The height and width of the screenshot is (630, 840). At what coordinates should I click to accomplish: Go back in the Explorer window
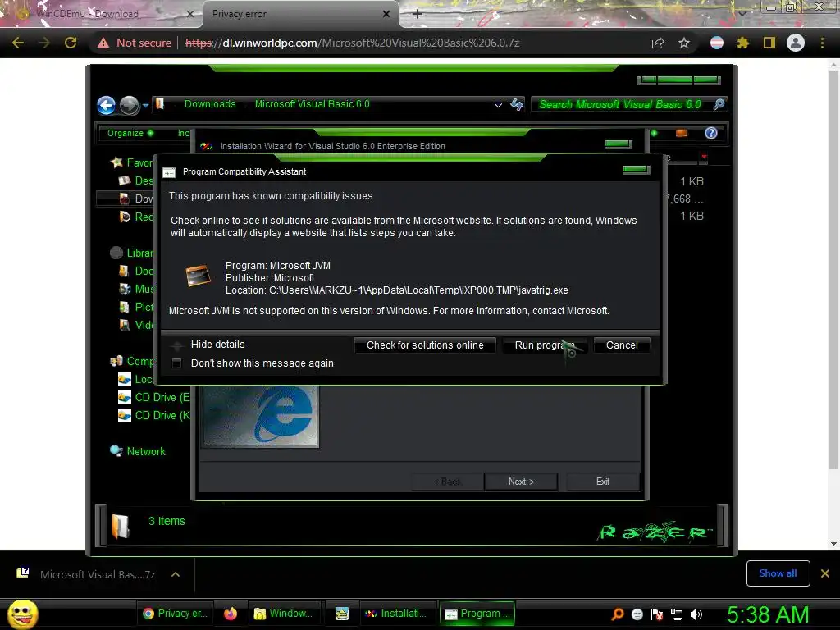pos(106,105)
